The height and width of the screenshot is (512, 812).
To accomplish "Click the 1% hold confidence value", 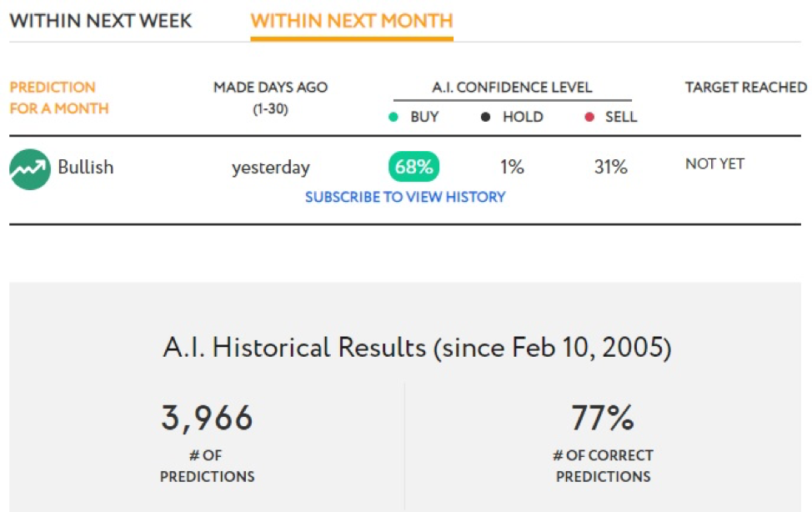I will (512, 167).
